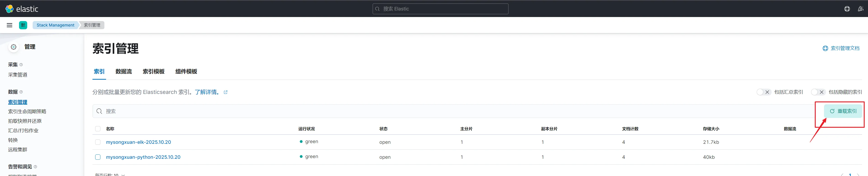868x176 pixels.
Task: Click the help icon beside 采集
Action: point(21,65)
